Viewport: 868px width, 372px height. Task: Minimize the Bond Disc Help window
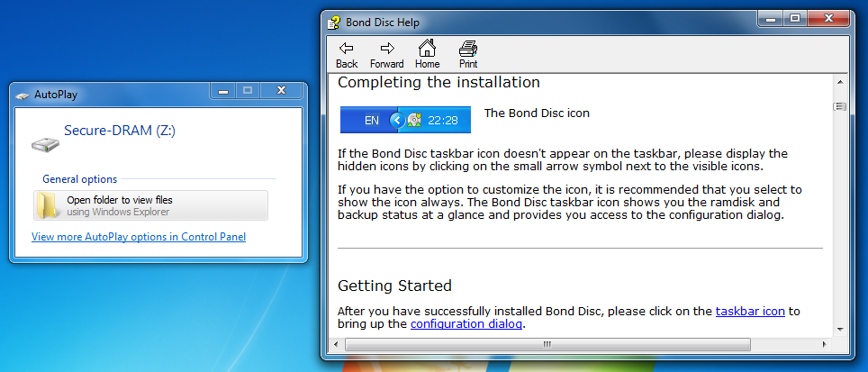click(x=771, y=18)
